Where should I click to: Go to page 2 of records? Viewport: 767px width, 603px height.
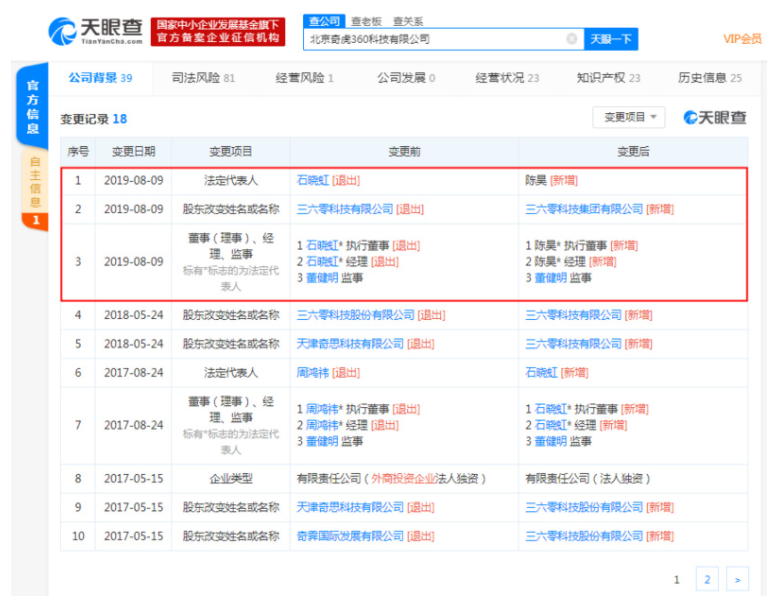point(707,580)
